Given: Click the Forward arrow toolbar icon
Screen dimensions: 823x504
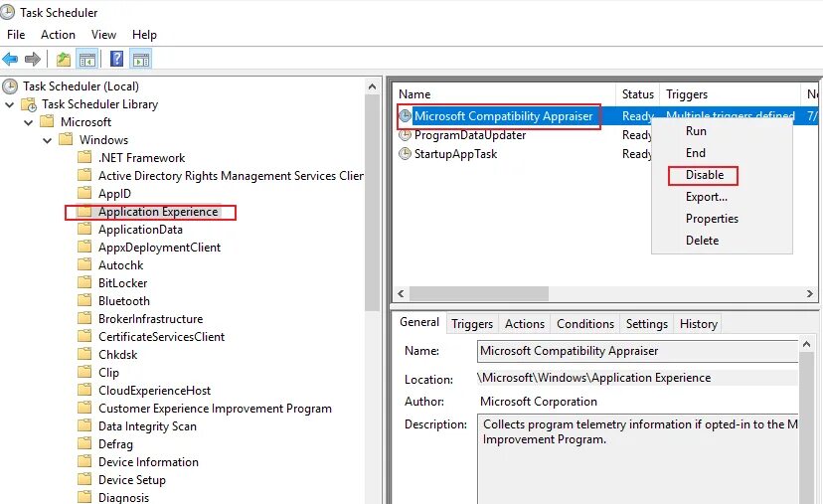Looking at the screenshot, I should [x=33, y=59].
